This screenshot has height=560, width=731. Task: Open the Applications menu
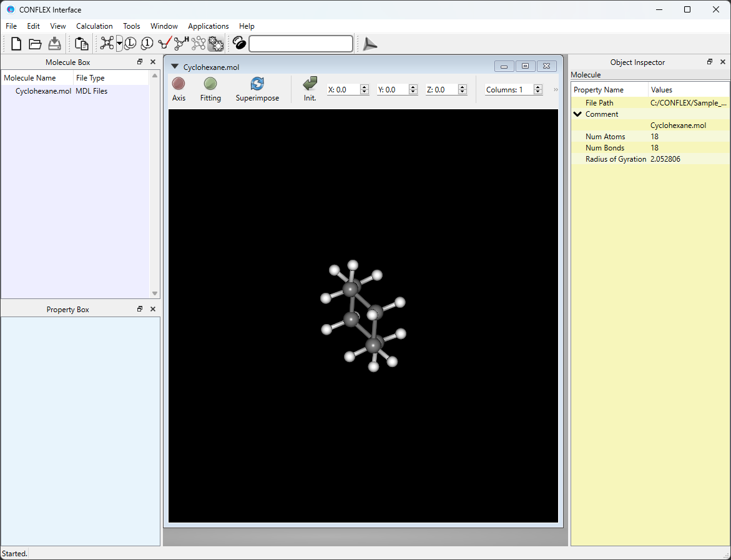(x=209, y=26)
